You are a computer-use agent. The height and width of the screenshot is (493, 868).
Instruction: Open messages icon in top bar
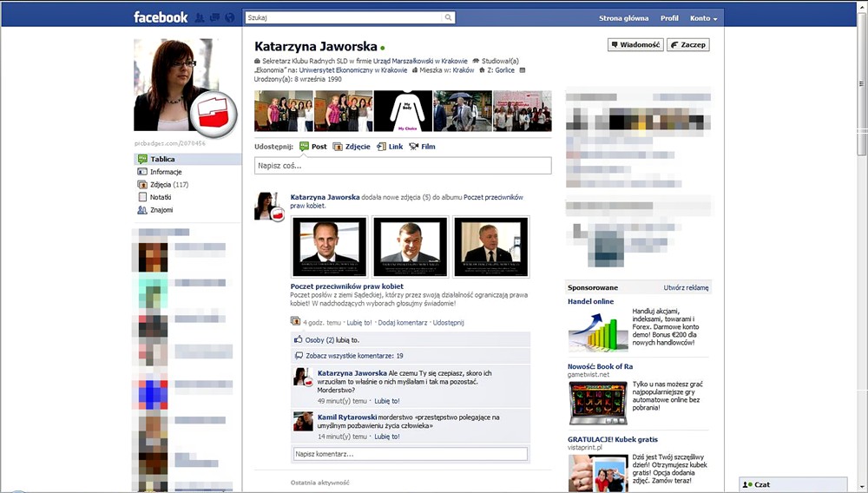click(x=214, y=17)
